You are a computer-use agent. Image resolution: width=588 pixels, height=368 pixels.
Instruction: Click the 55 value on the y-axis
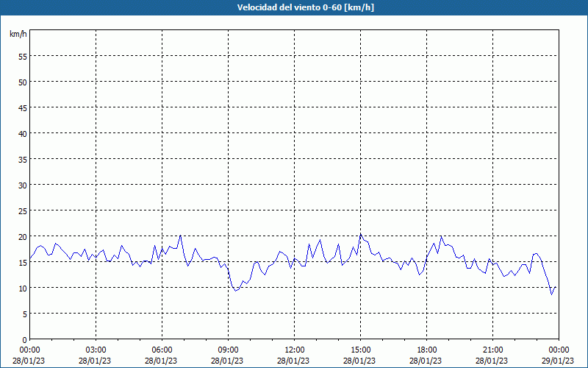pos(23,57)
